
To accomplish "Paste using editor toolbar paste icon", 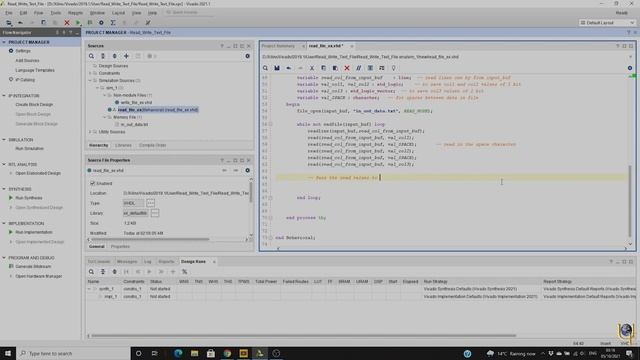I will tap(335, 68).
